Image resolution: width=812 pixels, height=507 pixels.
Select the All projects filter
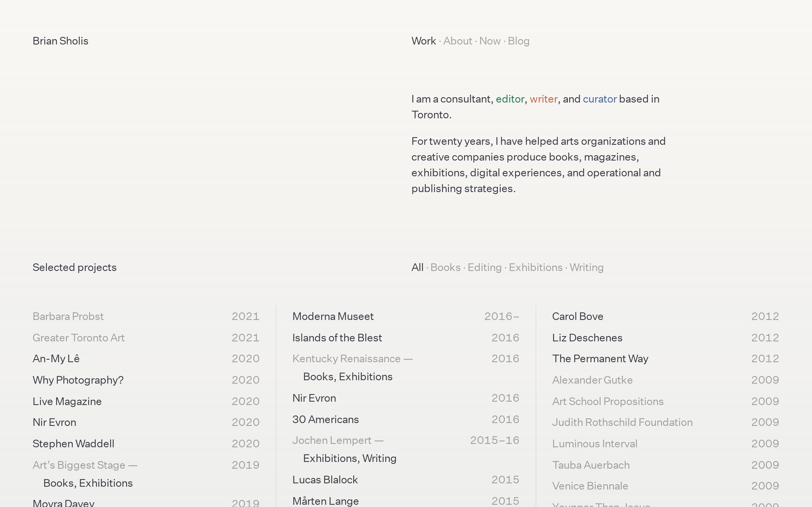tap(417, 267)
